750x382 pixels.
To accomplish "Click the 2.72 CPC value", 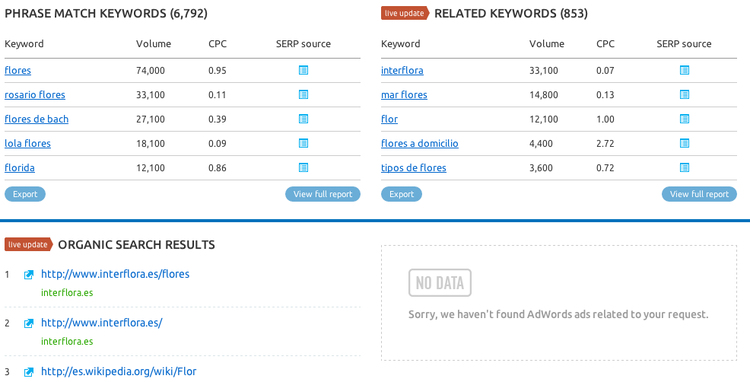I will (x=605, y=143).
